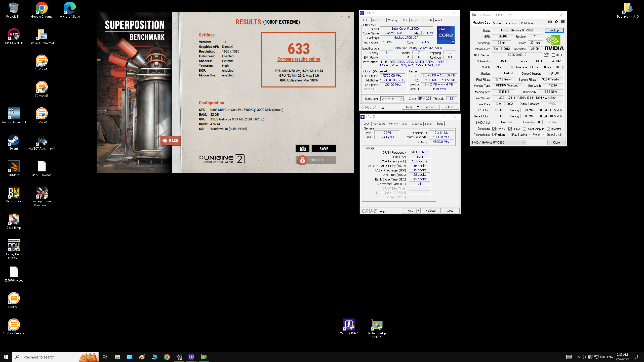This screenshot has height=362, width=644.
Task: Open GPU Tweak III shortcut
Action: pos(14,36)
